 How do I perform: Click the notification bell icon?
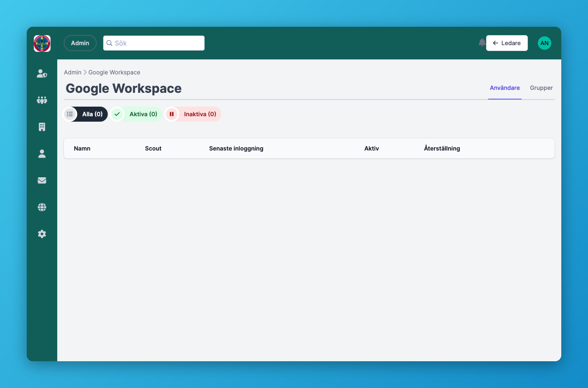click(x=482, y=43)
